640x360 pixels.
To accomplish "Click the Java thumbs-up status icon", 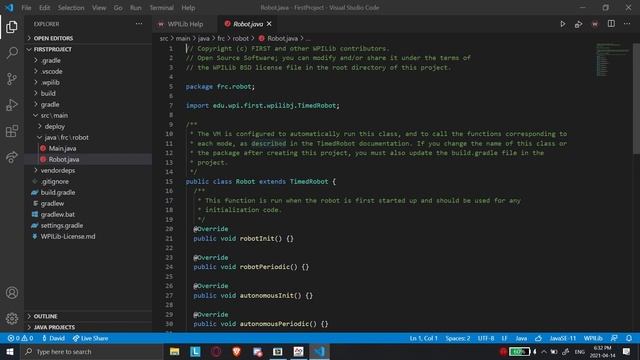I will pos(538,338).
